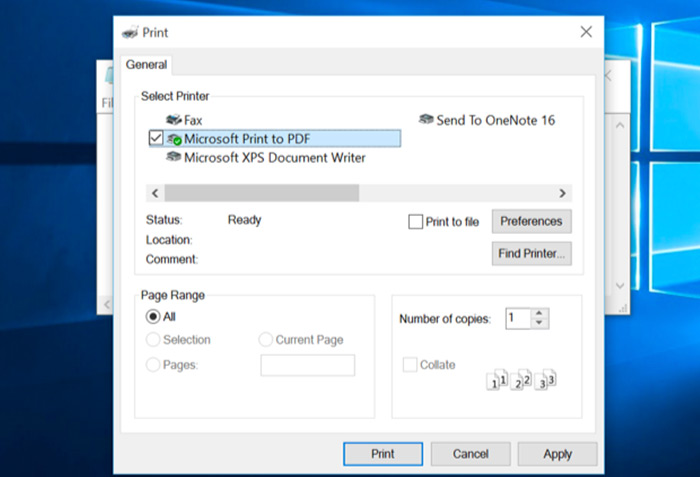Tick the Collate checkbox
The height and width of the screenshot is (477, 700).
click(x=410, y=364)
